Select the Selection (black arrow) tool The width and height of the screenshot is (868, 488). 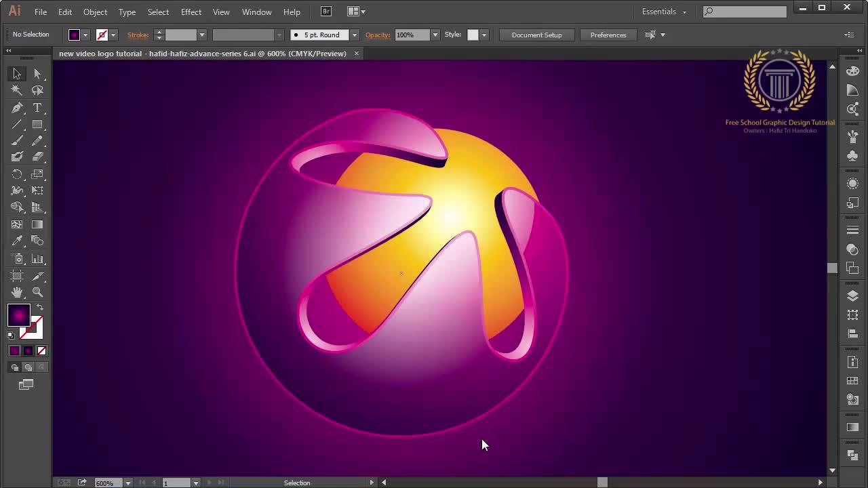[x=17, y=74]
